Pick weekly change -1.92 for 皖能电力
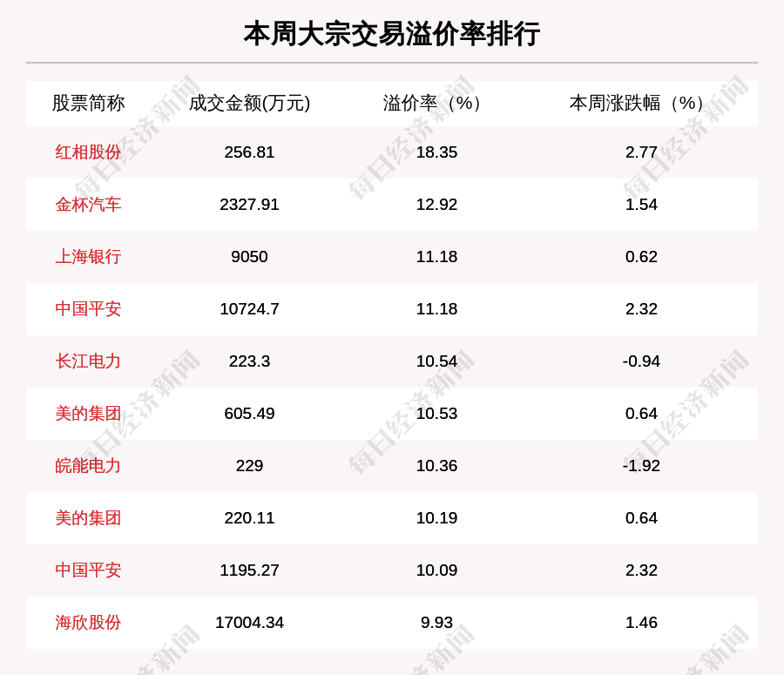This screenshot has height=675, width=784. 641,465
